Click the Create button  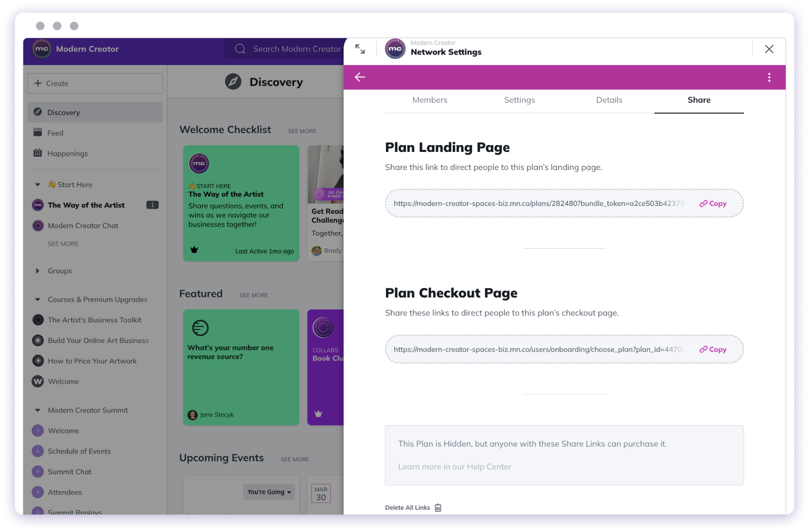95,84
